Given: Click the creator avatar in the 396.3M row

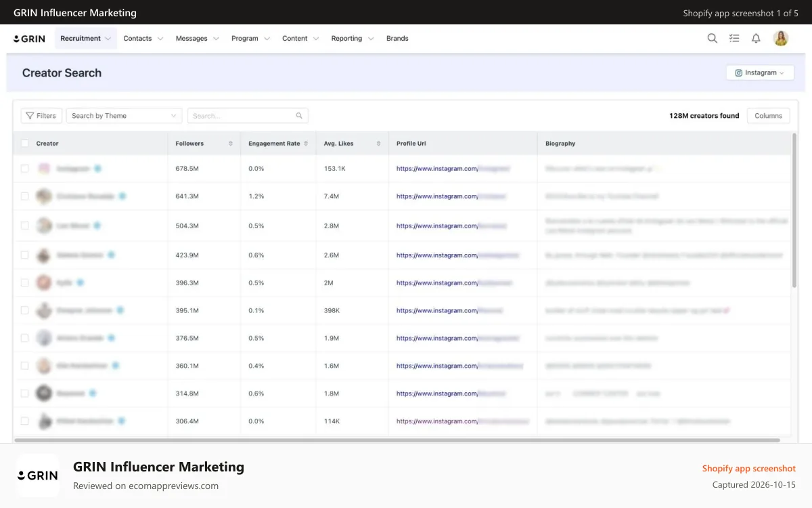Looking at the screenshot, I should pyautogui.click(x=44, y=282).
